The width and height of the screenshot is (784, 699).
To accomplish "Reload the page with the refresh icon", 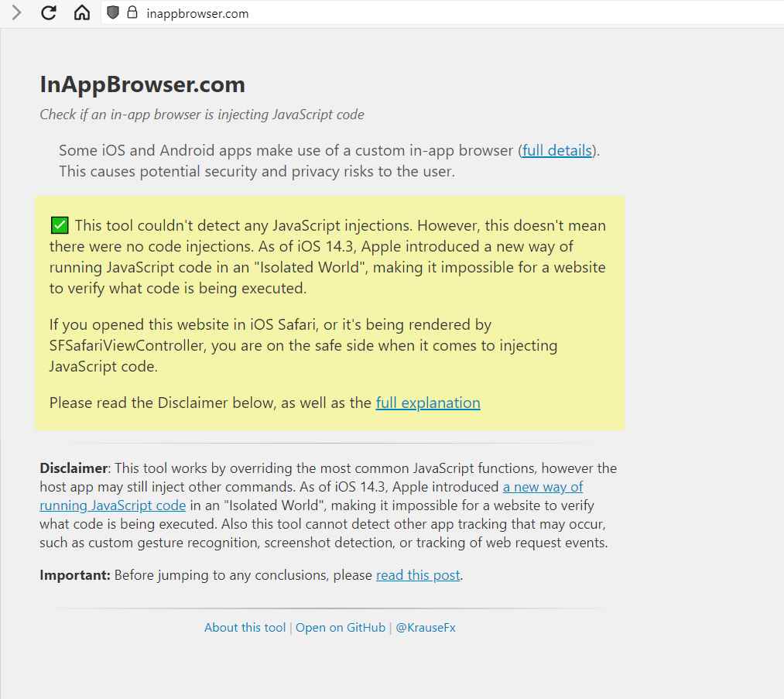I will 49,13.
